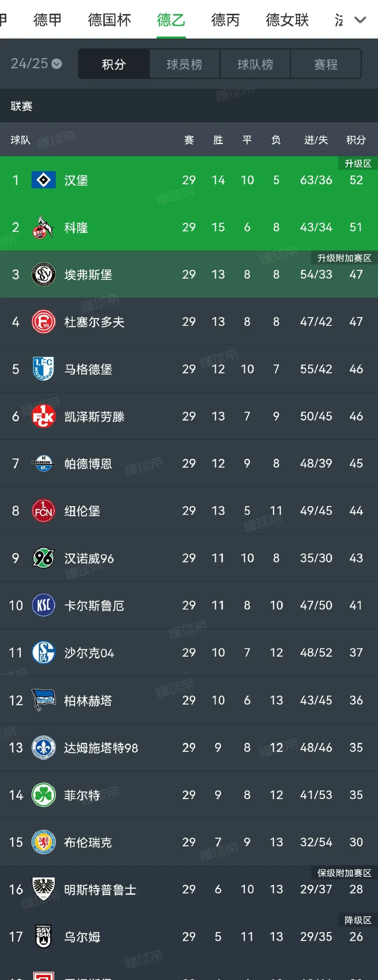Go to the 德女联 league tab
The width and height of the screenshot is (378, 980).
pos(287,20)
